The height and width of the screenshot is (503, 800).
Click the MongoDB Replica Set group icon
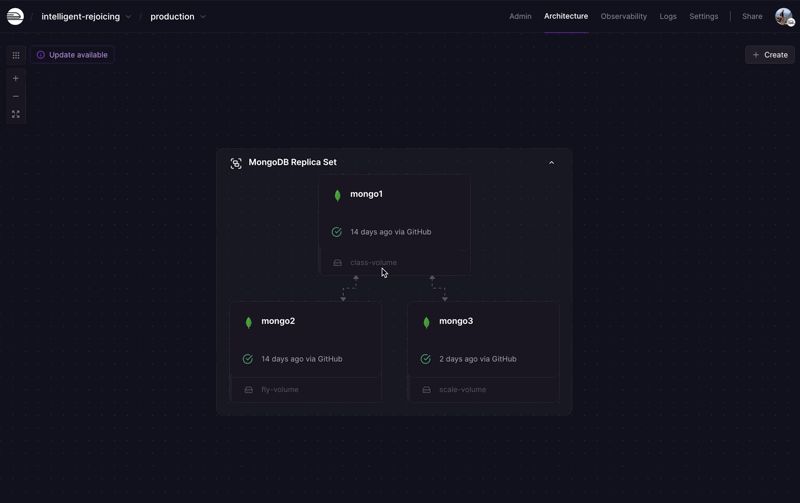[x=236, y=163]
